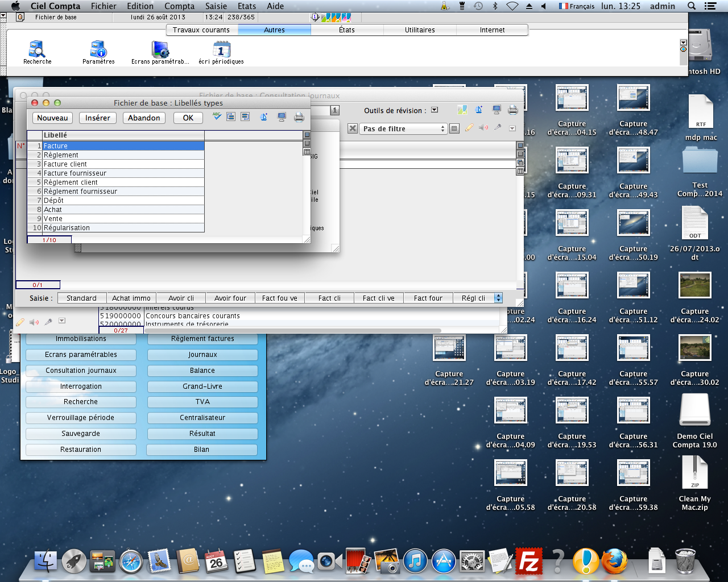Open the Recherche tool in the top toolbar

37,52
